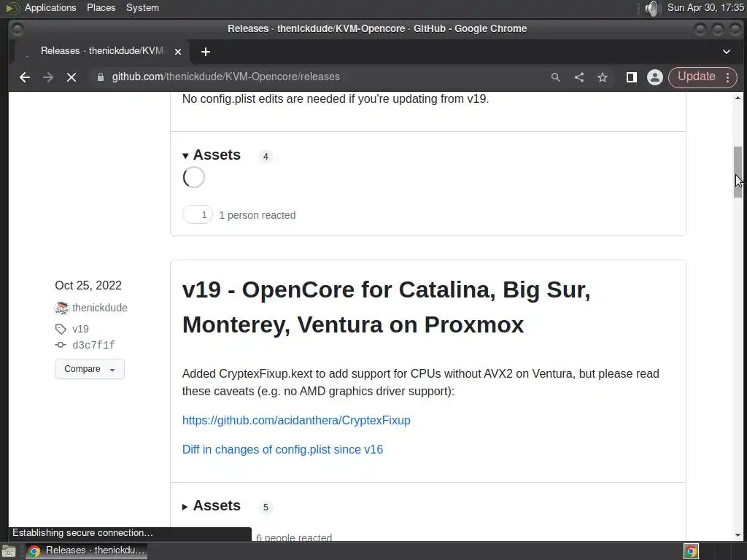Viewport: 747px width, 560px height.
Task: Click the forward navigation arrow
Action: 47,77
